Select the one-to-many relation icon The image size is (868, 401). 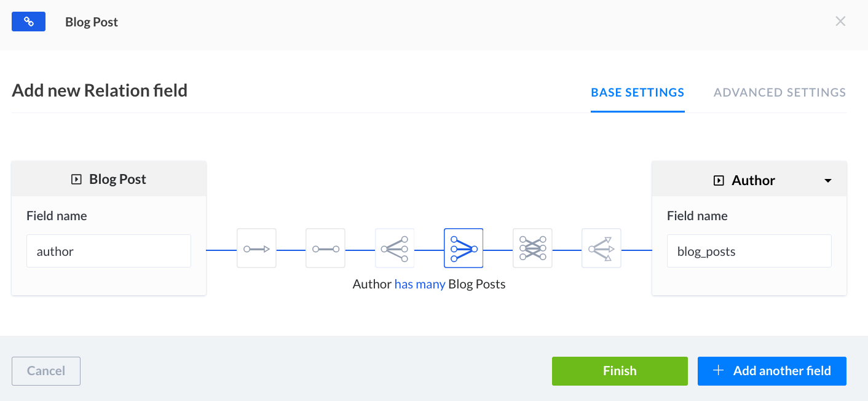395,248
